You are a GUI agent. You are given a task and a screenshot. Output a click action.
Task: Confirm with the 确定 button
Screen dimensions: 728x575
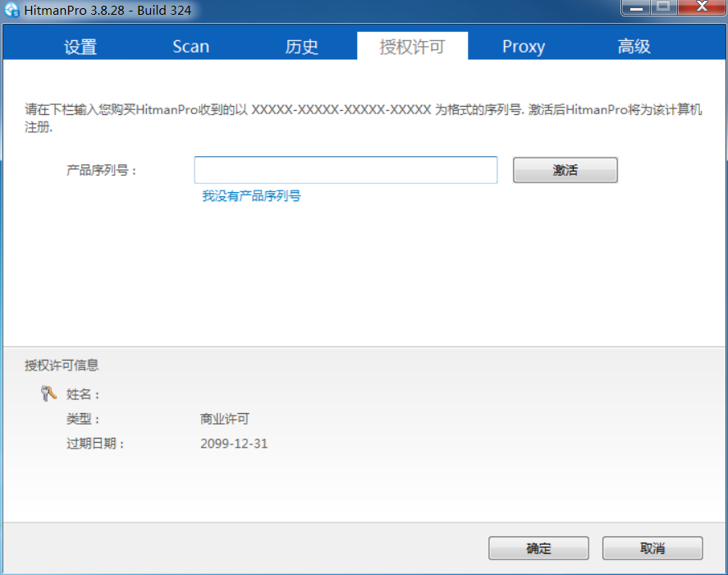[538, 549]
